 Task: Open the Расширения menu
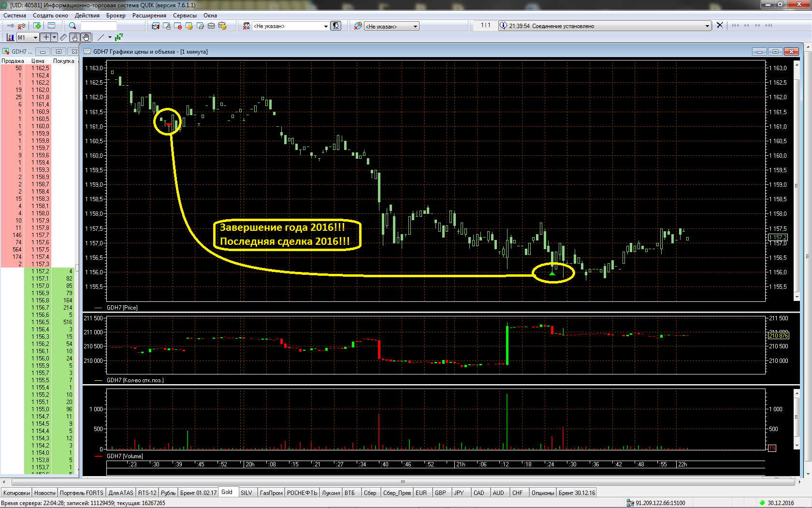pyautogui.click(x=149, y=15)
